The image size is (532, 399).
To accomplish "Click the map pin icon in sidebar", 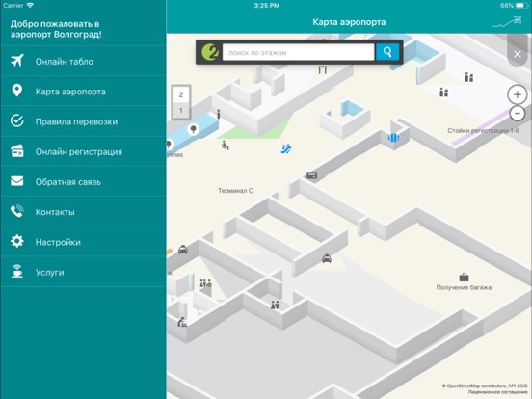I will click(17, 91).
